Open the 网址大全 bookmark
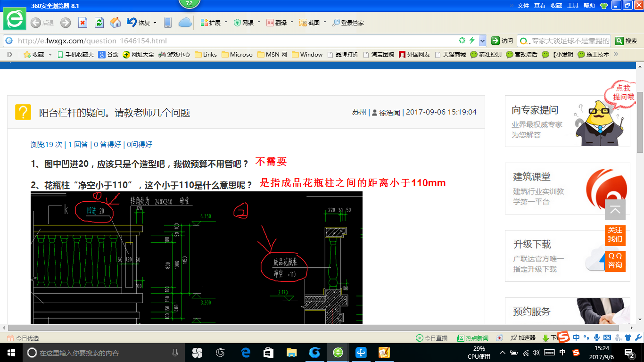The height and width of the screenshot is (362, 644). pyautogui.click(x=139, y=54)
